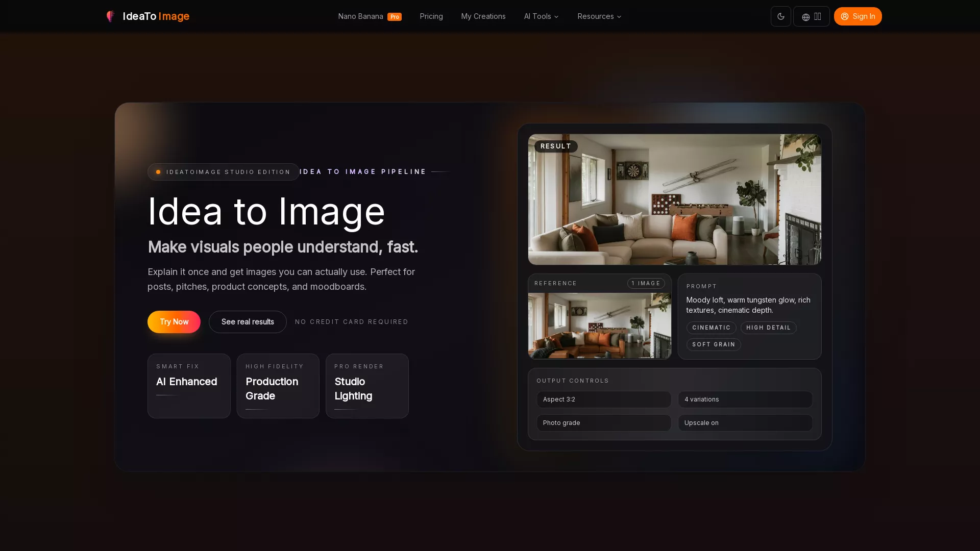Open the PRO RENDER Studio Lighting card

tap(367, 386)
